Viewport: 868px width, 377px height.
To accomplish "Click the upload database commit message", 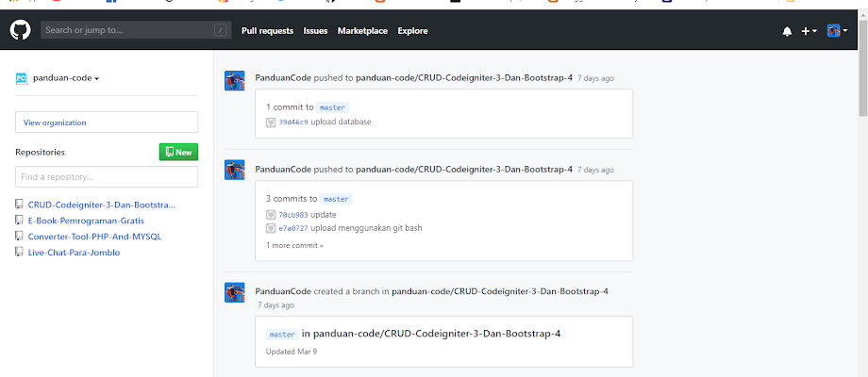I will 341,122.
